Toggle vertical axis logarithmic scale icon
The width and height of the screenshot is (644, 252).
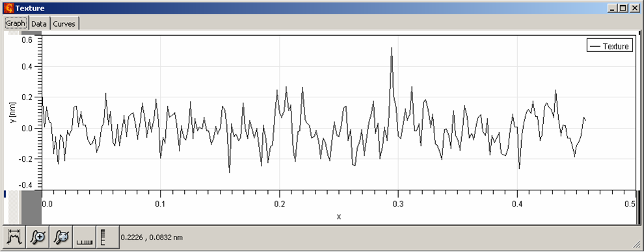(108, 237)
